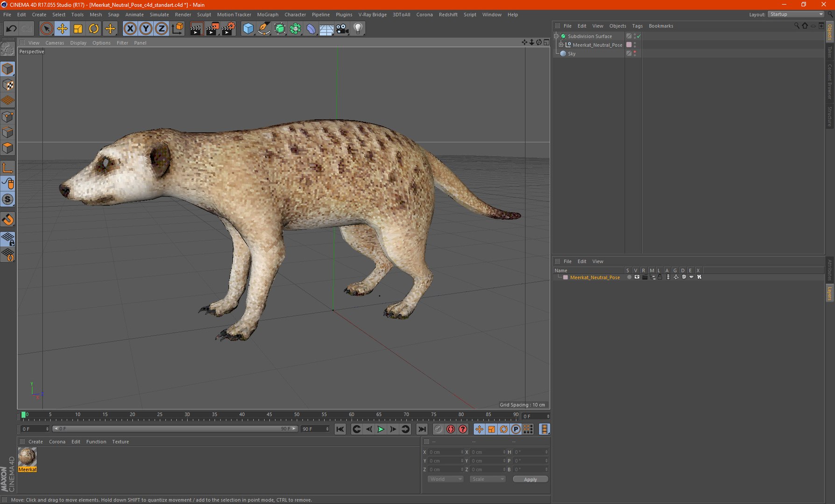This screenshot has width=835, height=504.
Task: Open the V-Ray Bridge menu
Action: (372, 14)
